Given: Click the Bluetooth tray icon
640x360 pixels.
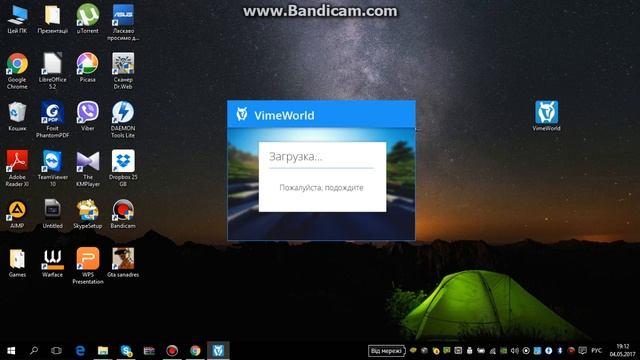Looking at the screenshot, I should point(560,351).
